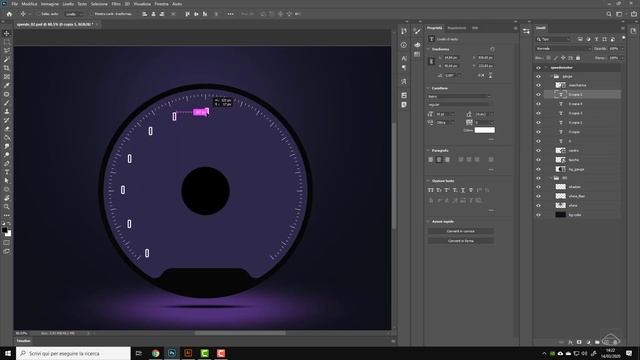Screen dimensions: 640x360
Task: Toggle the layer filter on/off switch
Action: coord(623,38)
